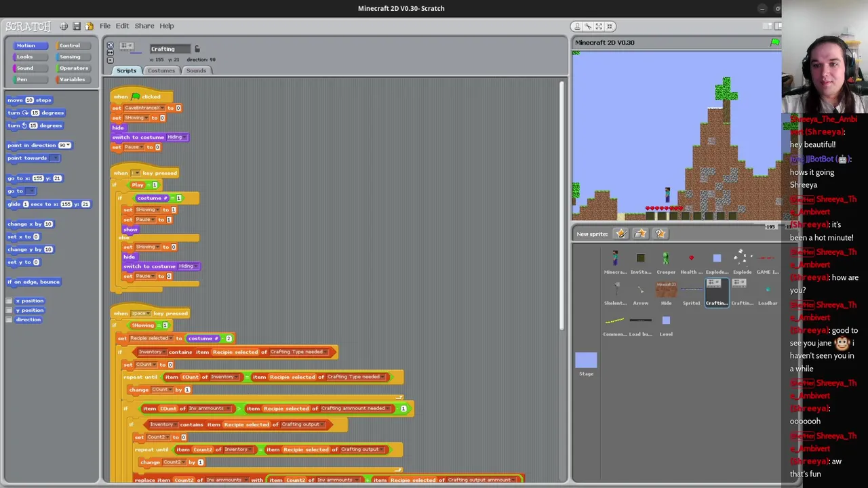Select the shrink sprite tool
Viewport: 868px width, 488px height.
pos(610,26)
